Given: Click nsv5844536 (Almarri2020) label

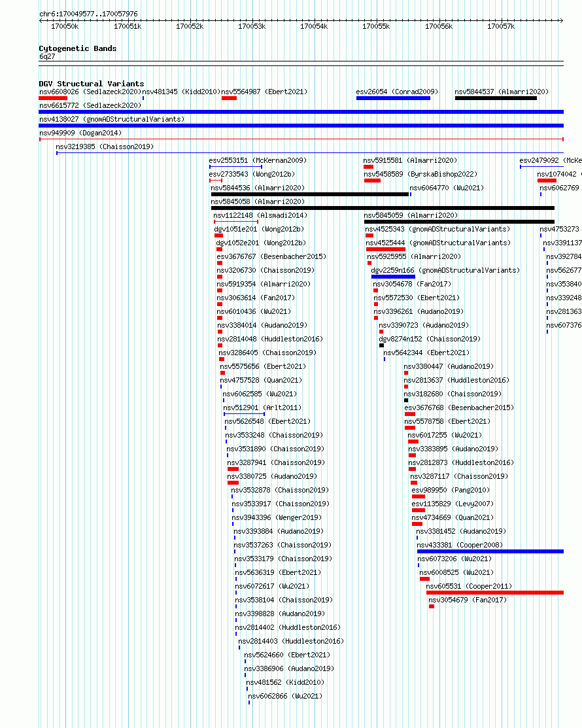Looking at the screenshot, I should tap(258, 188).
